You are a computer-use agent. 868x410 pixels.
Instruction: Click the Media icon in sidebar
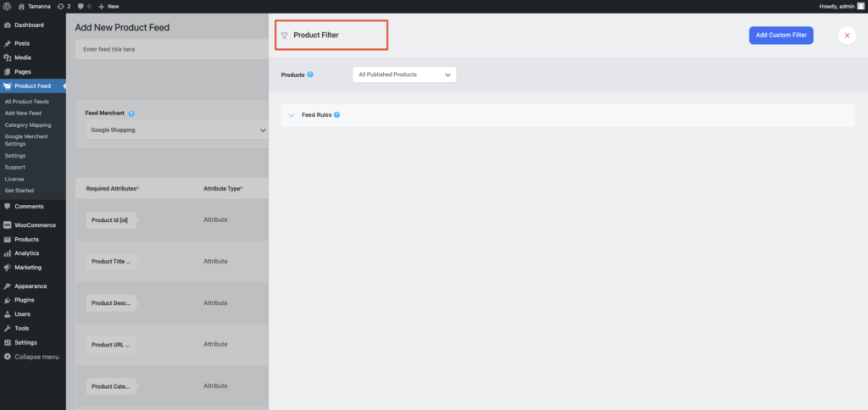pos(7,58)
